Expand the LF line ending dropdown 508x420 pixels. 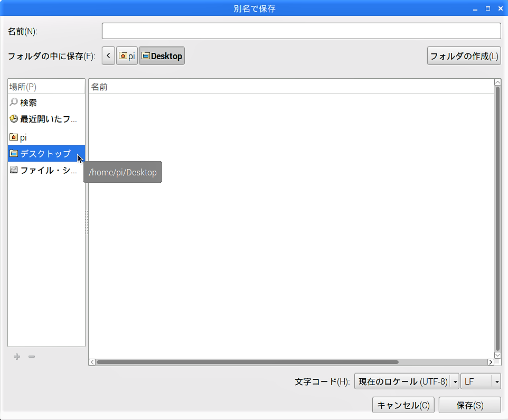(480, 381)
